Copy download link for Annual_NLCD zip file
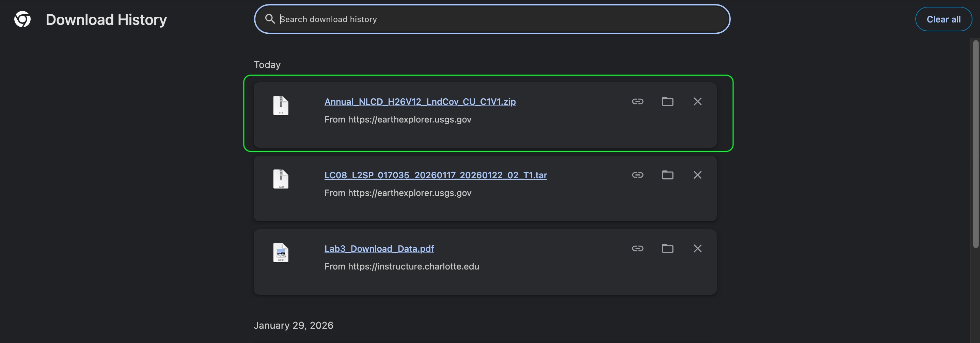Image resolution: width=980 pixels, height=343 pixels. tap(637, 101)
